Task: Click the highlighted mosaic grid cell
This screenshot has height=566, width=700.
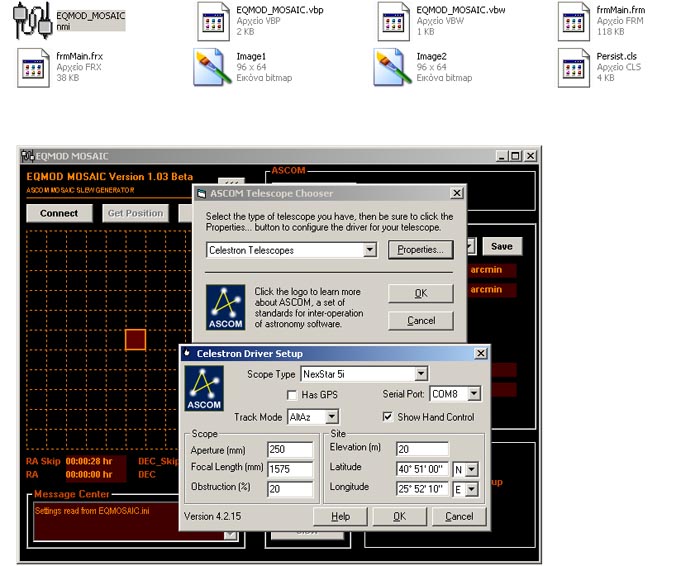Action: point(135,340)
